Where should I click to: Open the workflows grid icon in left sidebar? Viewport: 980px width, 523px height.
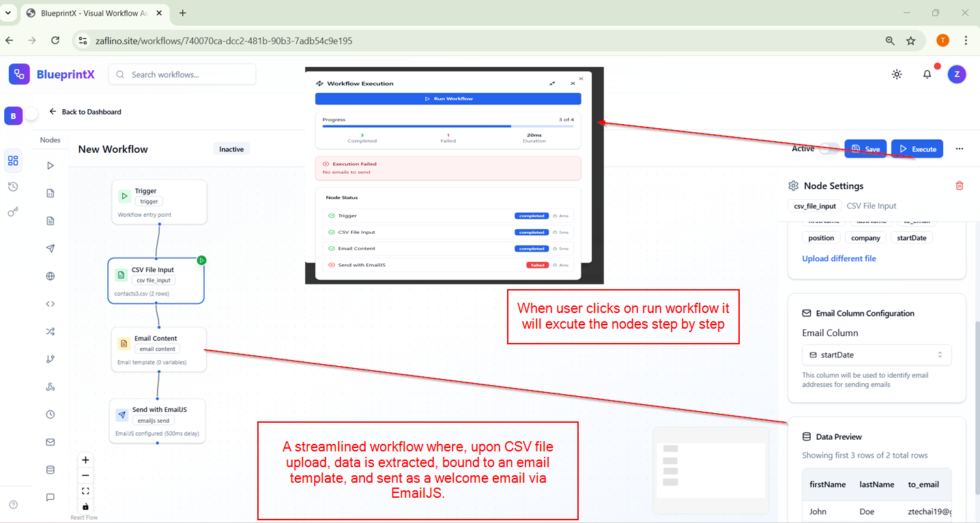12,161
